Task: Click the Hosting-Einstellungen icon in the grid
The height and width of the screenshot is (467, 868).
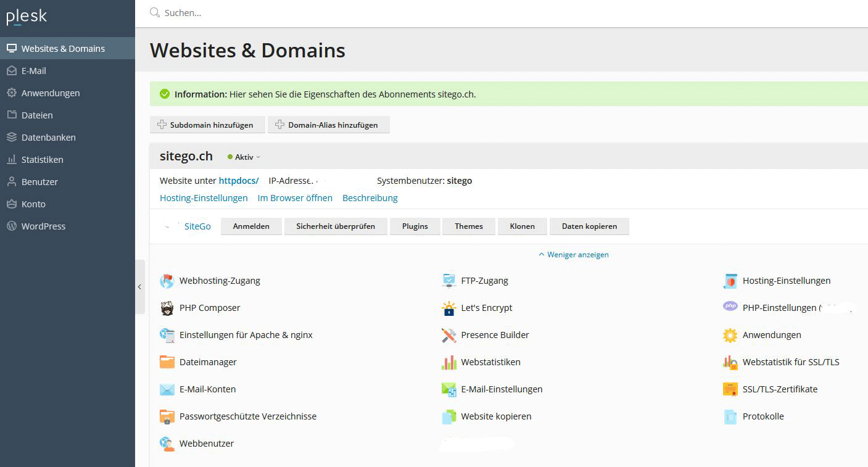Action: (730, 281)
